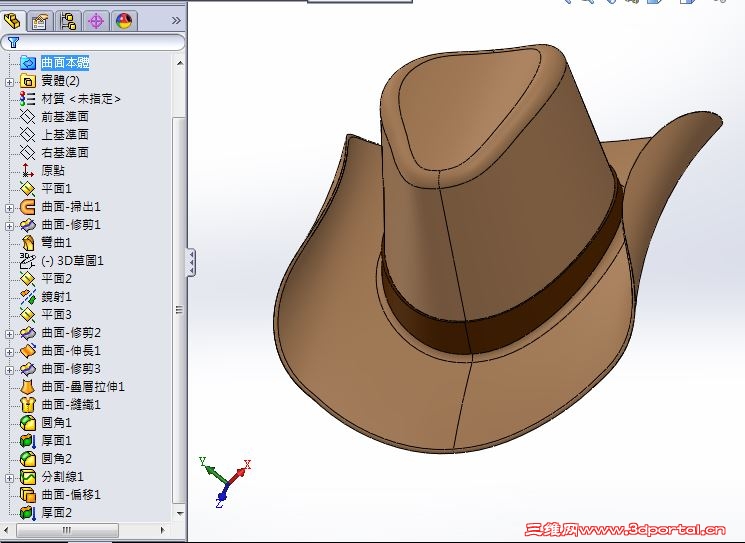Focus the feature tree filter input field
This screenshot has height=543, width=745.
pyautogui.click(x=93, y=43)
